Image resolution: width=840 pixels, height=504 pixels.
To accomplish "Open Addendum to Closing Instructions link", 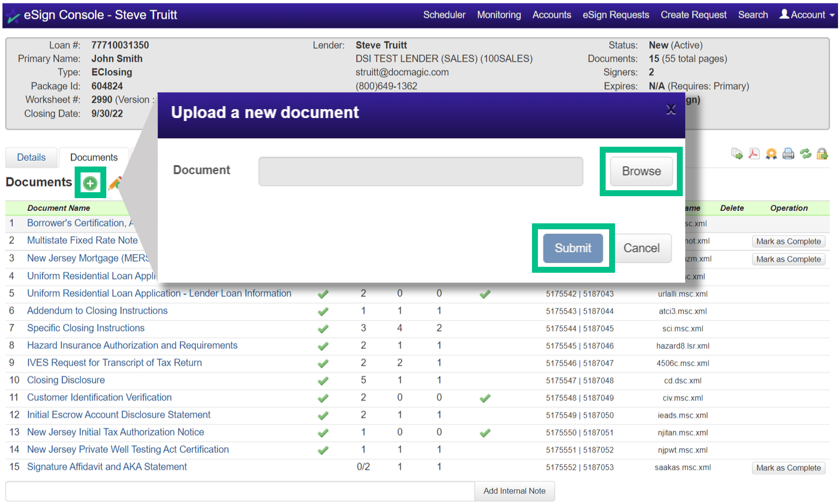I will coord(97,310).
